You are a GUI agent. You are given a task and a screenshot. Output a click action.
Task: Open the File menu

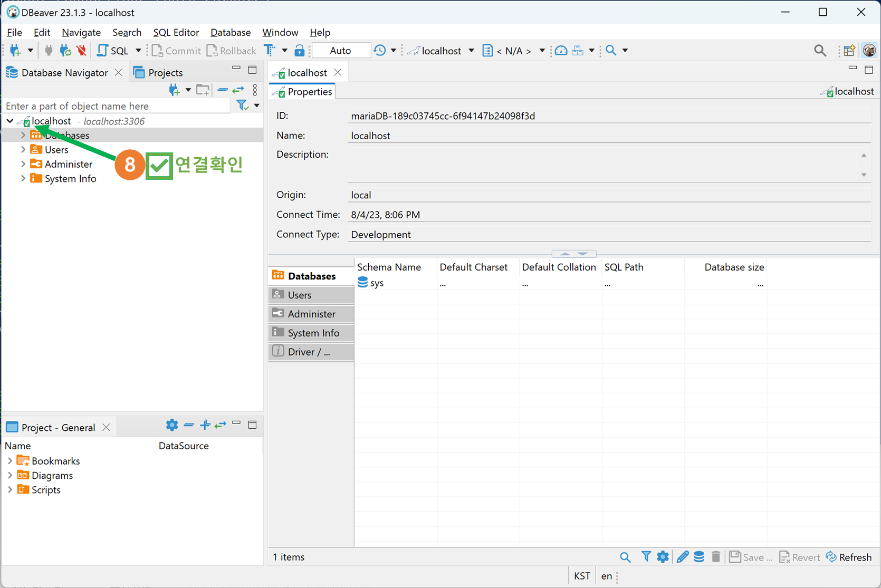click(14, 32)
